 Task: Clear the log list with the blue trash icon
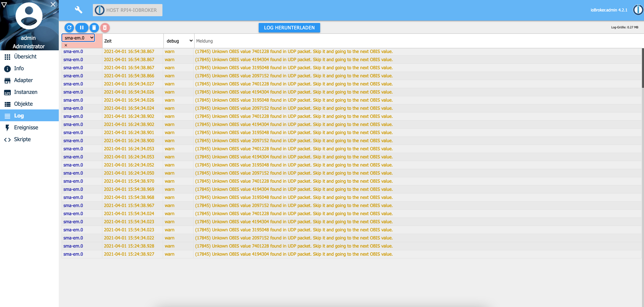94,28
